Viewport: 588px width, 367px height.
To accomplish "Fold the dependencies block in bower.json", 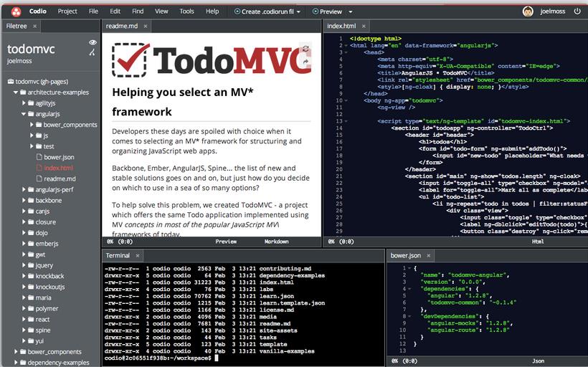I will pyautogui.click(x=409, y=289).
